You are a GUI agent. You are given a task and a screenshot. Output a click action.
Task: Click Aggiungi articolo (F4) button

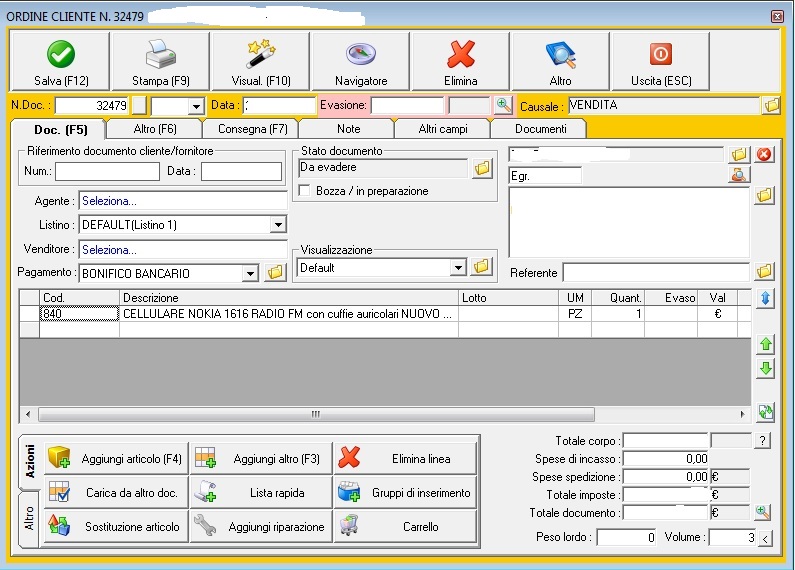click(x=117, y=458)
